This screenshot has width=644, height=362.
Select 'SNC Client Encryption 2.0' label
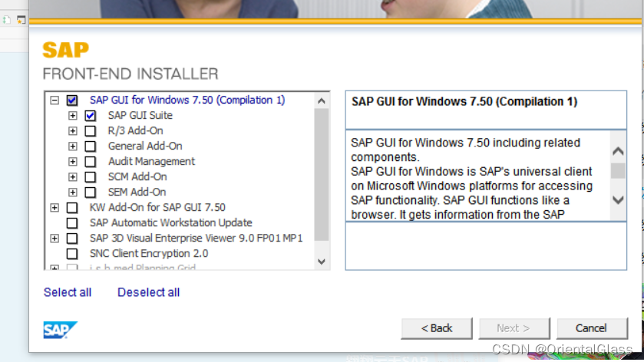149,254
